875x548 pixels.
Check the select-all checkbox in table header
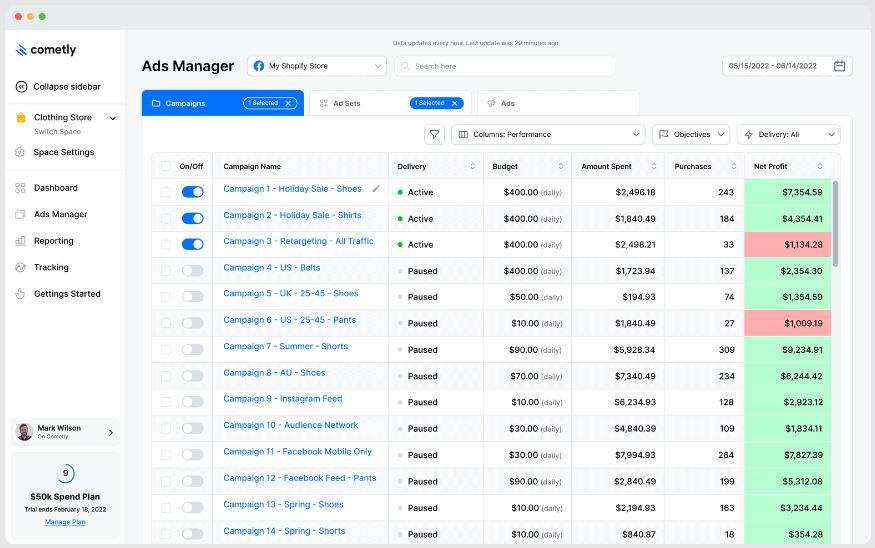click(166, 166)
